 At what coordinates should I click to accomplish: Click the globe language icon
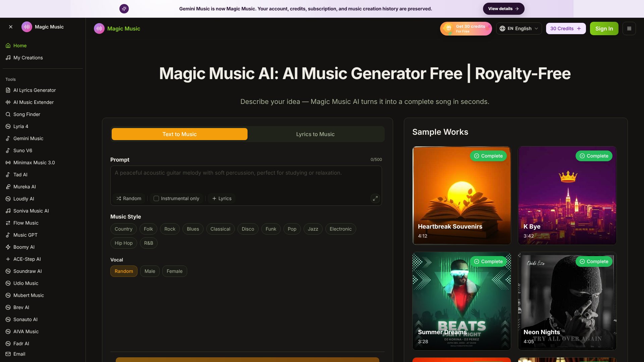[502, 28]
